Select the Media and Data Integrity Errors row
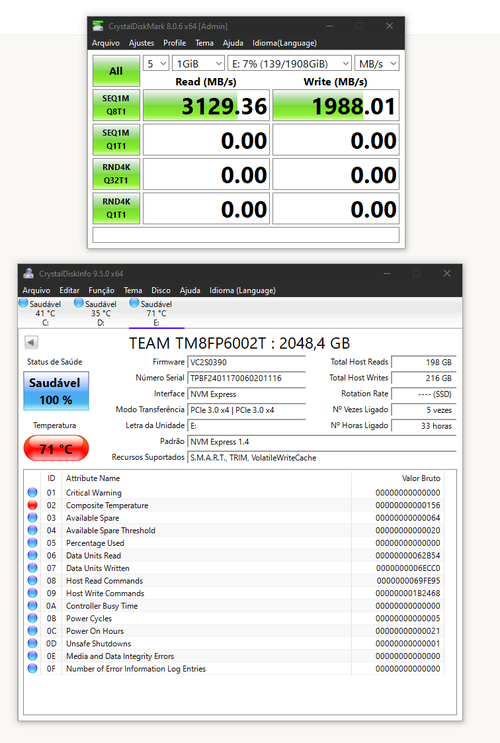This screenshot has height=743, width=500. tap(234, 656)
